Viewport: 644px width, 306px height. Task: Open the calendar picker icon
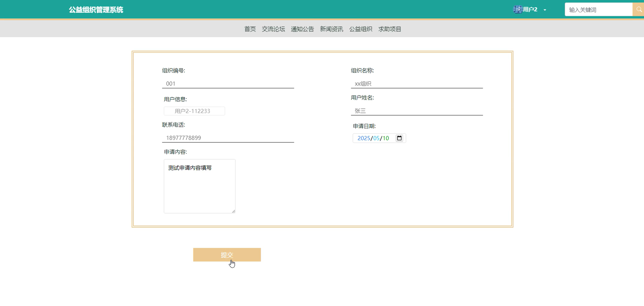click(399, 138)
